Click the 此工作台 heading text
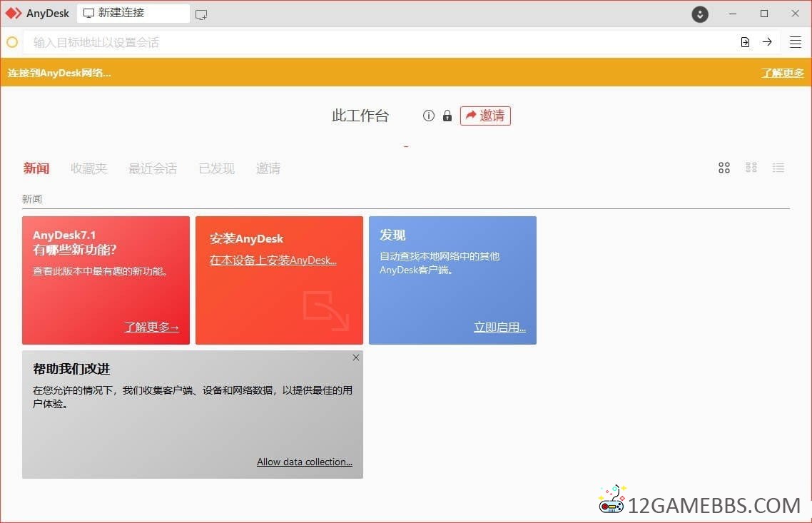 point(360,116)
